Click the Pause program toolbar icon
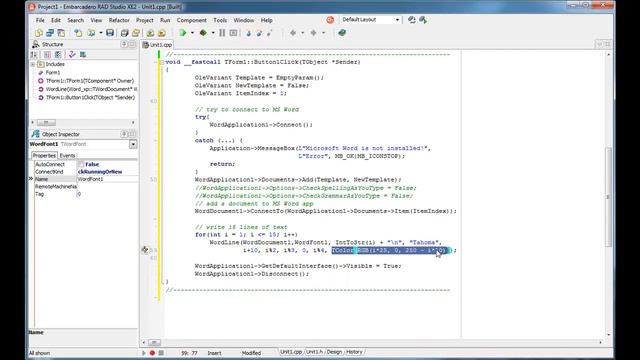 [222, 33]
